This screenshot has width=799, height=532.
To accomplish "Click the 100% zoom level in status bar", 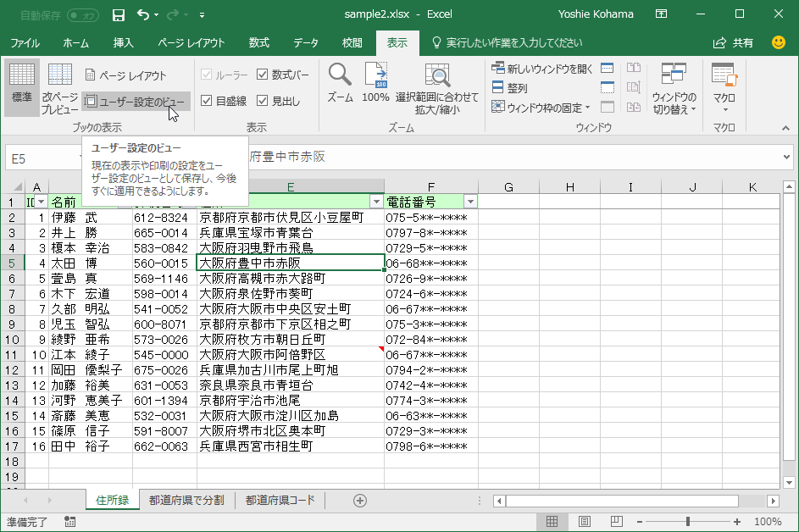I will pyautogui.click(x=768, y=522).
